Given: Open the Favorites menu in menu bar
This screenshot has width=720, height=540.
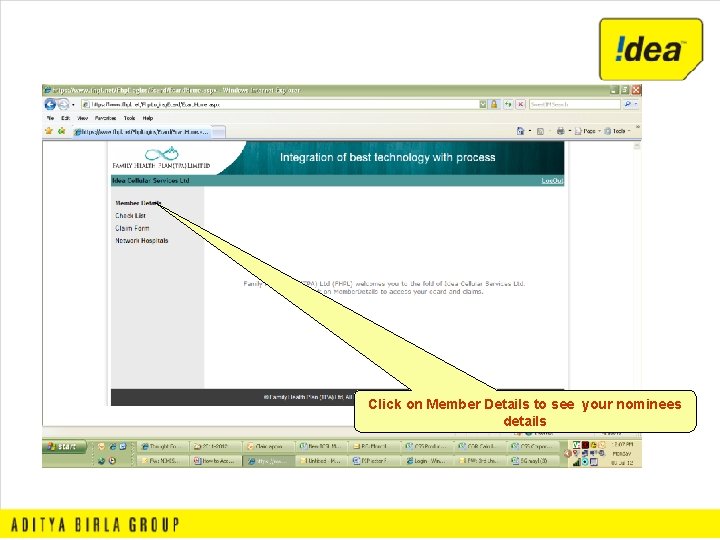Looking at the screenshot, I should click(105, 118).
